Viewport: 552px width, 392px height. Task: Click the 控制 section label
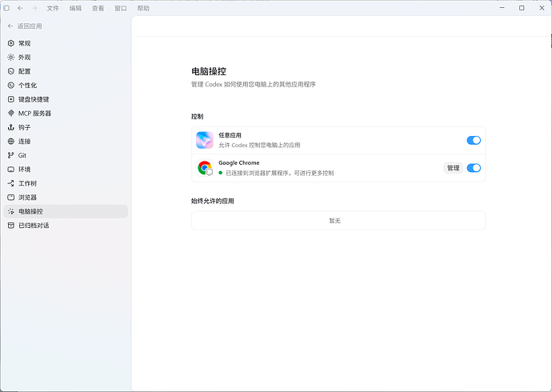[197, 117]
